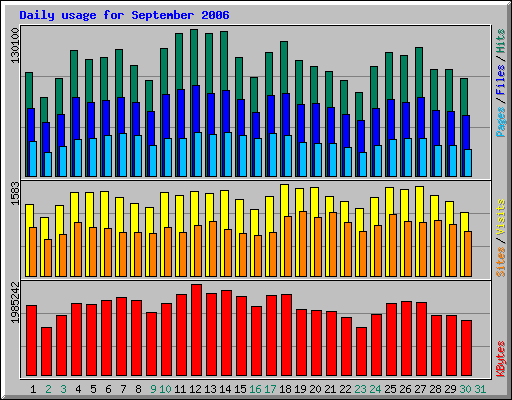This screenshot has width=512, height=400.
Task: Click day label 10 on the x-axis
Action: (x=165, y=389)
